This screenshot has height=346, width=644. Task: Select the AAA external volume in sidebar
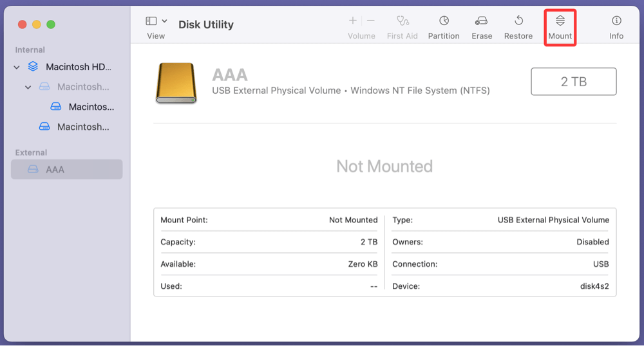66,169
